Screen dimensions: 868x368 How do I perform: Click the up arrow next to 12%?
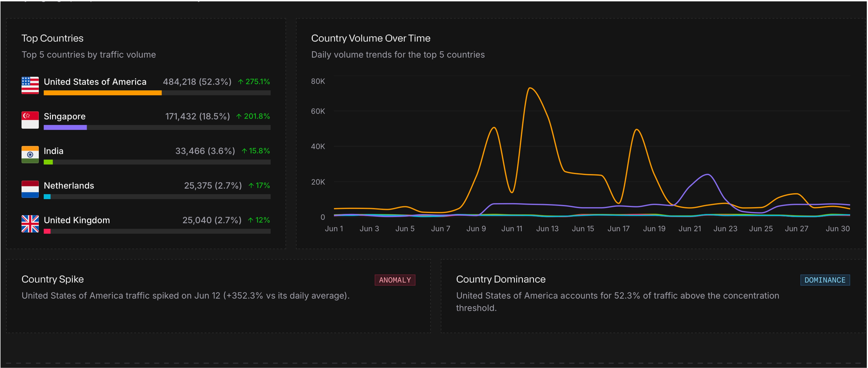(250, 220)
